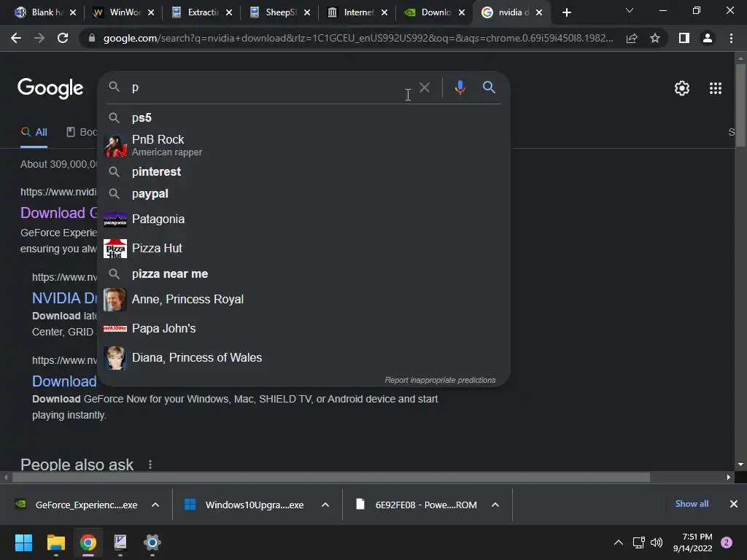Image resolution: width=747 pixels, height=560 pixels.
Task: Click PnB Rock thumbnail image
Action: click(115, 145)
